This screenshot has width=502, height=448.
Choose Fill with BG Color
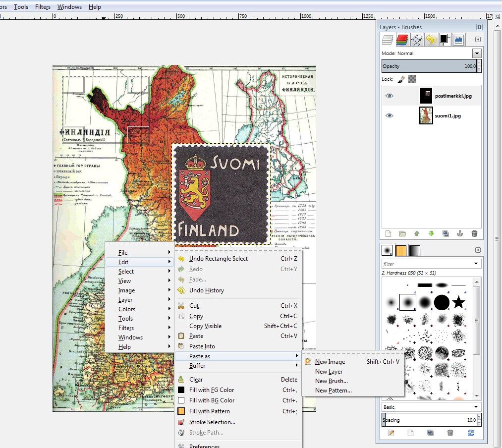[x=238, y=400]
